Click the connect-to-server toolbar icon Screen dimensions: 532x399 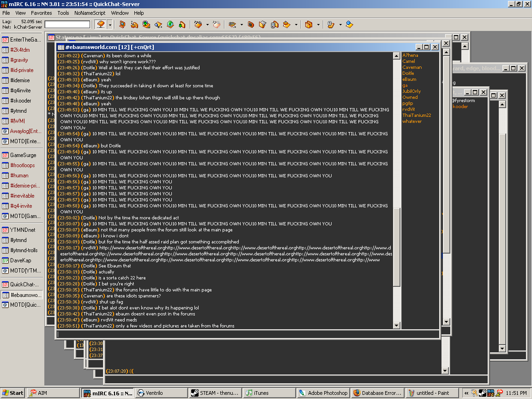(x=100, y=24)
